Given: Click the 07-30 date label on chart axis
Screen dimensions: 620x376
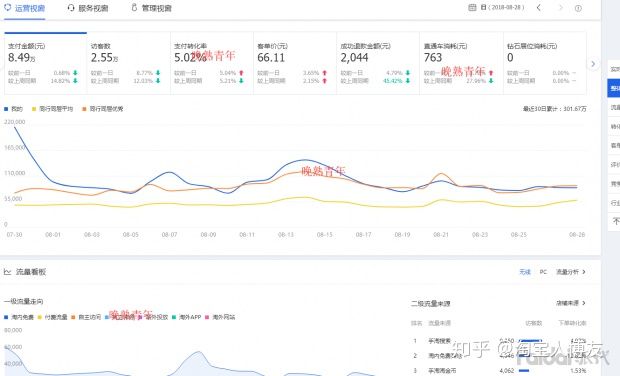Looking at the screenshot, I should point(14,234).
